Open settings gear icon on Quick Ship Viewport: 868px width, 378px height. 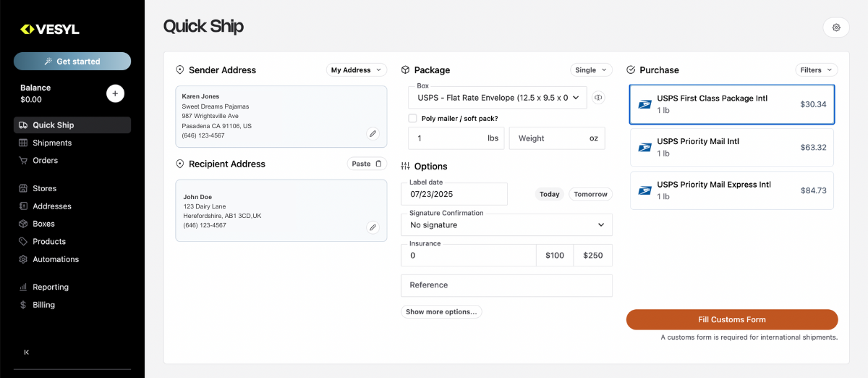[x=836, y=28]
